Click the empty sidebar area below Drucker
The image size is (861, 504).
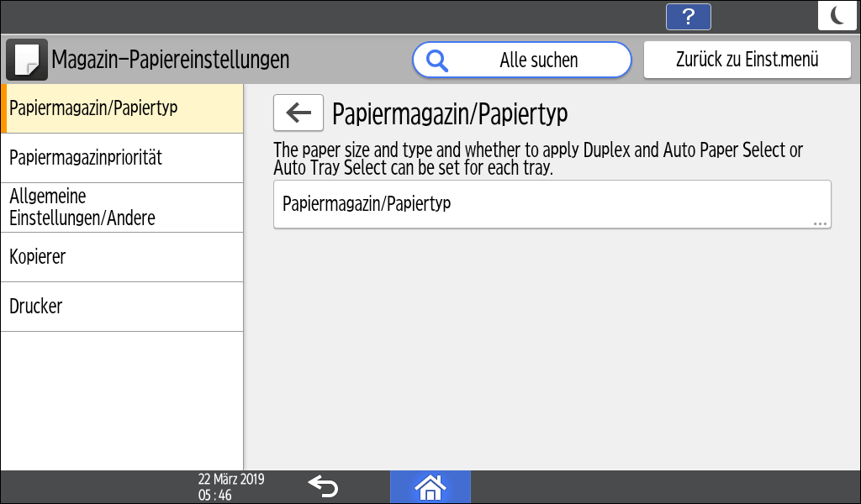pos(122,395)
